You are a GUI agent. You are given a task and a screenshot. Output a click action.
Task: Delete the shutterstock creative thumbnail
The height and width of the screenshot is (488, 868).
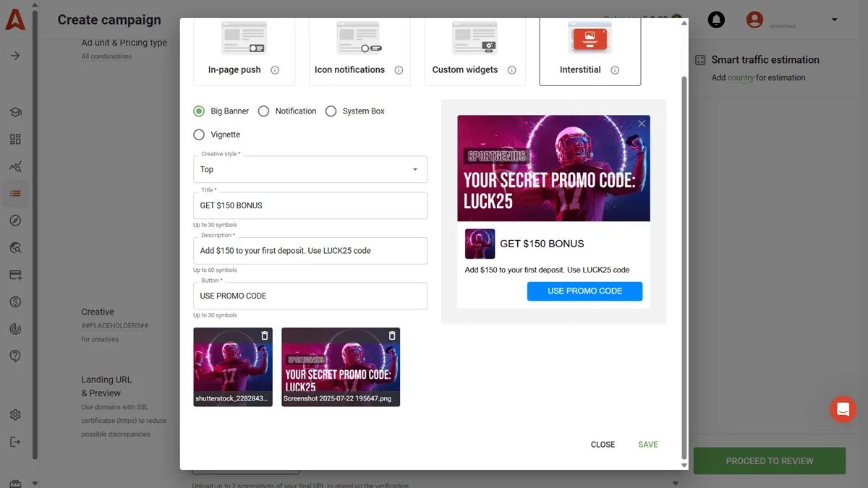264,335
